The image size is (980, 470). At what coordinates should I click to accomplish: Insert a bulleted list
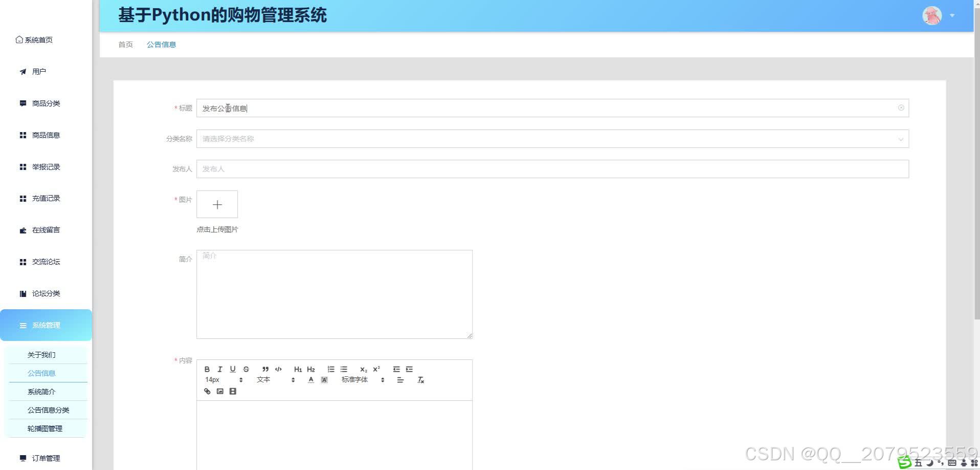click(344, 369)
